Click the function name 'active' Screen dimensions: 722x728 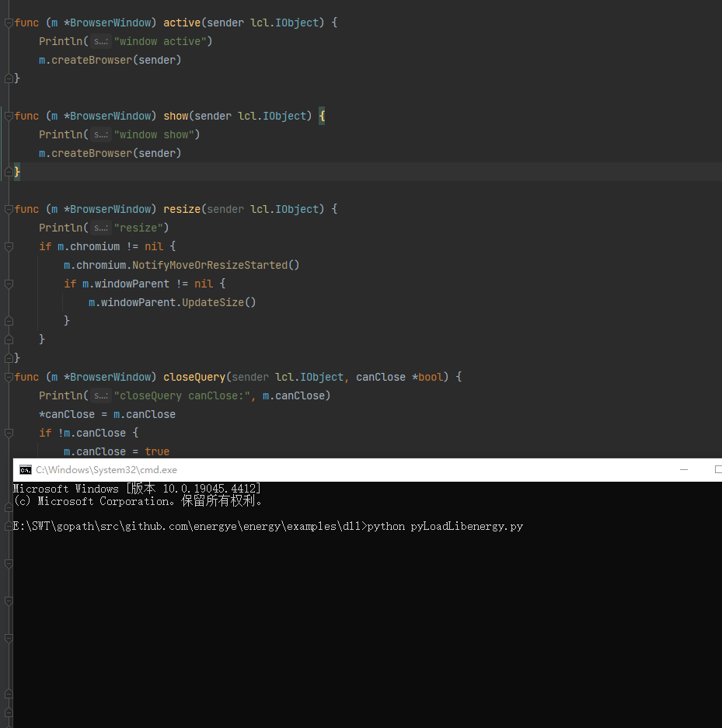click(x=182, y=23)
